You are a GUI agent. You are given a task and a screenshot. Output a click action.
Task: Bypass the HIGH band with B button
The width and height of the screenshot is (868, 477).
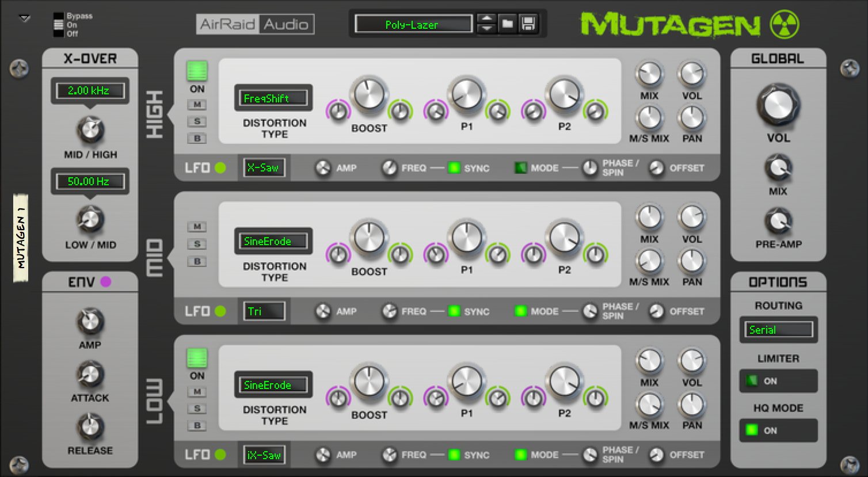tap(197, 138)
